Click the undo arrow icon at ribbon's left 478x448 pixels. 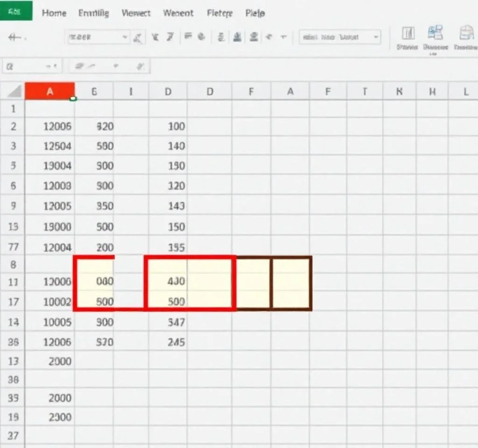point(16,38)
